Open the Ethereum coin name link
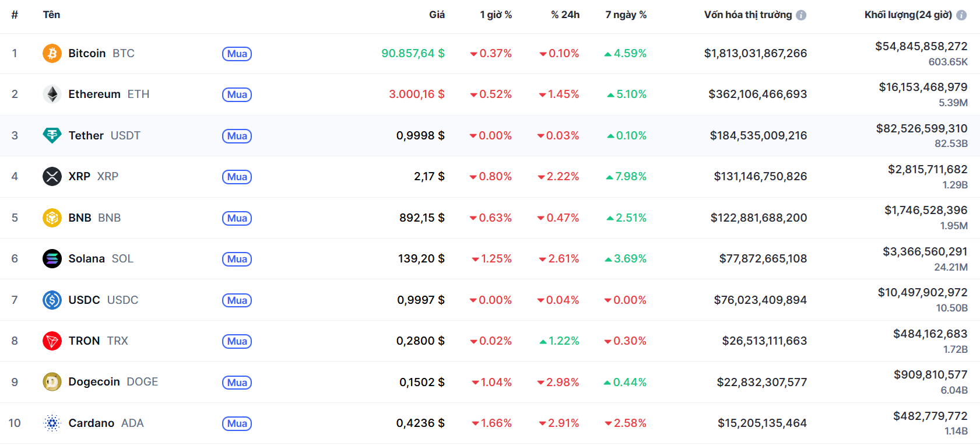Viewport: 980px width, 445px height. coord(94,94)
